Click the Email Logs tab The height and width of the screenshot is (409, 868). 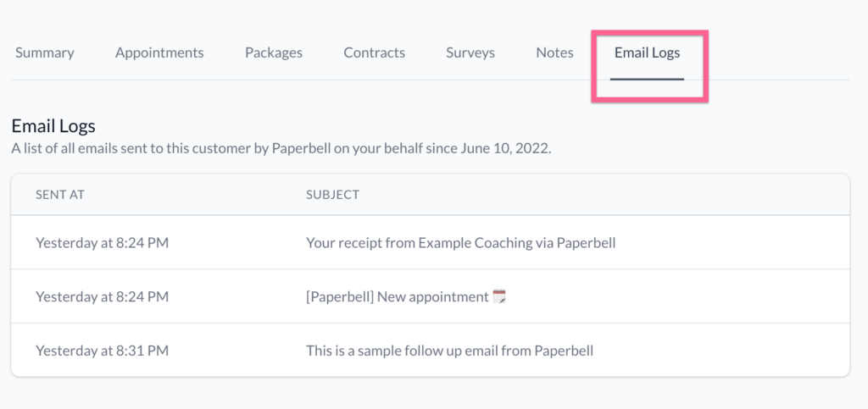coord(647,53)
